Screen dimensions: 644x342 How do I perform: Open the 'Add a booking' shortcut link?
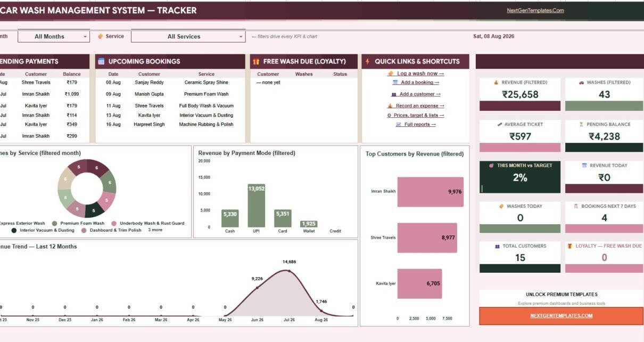tap(420, 83)
